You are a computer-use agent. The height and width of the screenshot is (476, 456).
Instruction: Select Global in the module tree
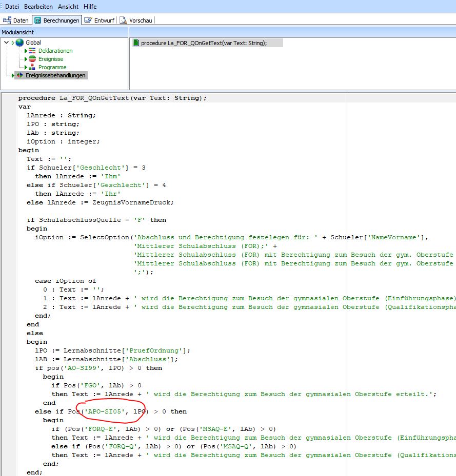point(33,43)
